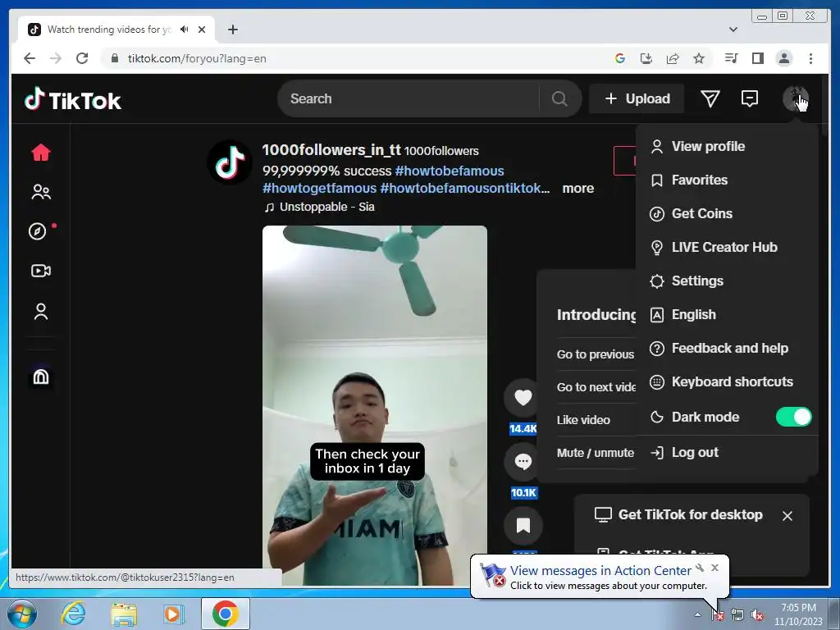Screen dimensions: 840x630
Task: Click View messages in Action Center link
Action: coord(600,571)
